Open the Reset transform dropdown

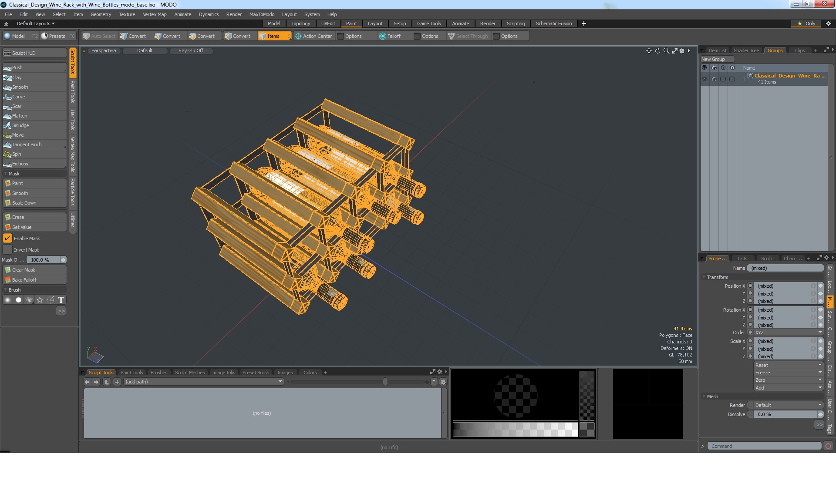pos(789,365)
